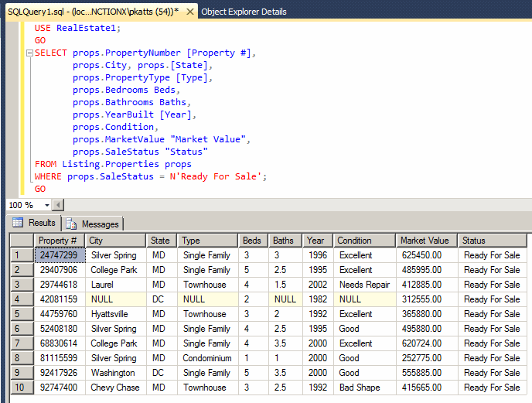Click year cell 2002
Viewport: 532px width, 403px height.
click(318, 285)
